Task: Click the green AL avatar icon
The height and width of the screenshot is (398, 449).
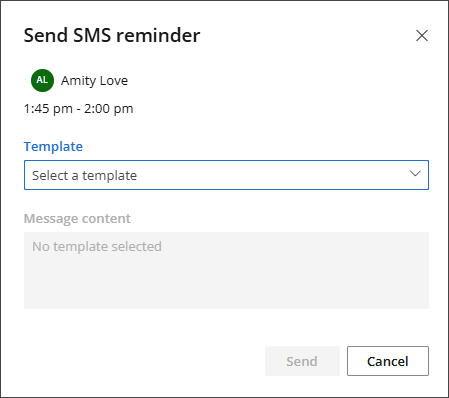Action: click(42, 80)
